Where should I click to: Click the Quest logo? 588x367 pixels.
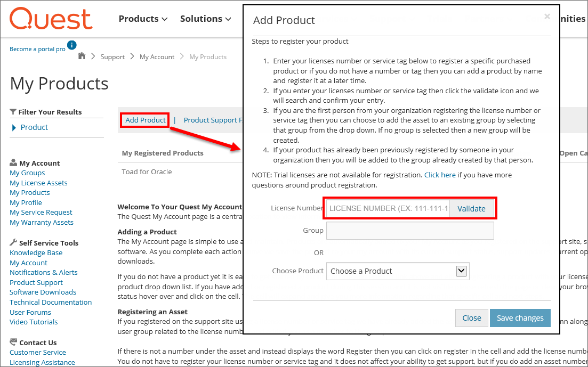(x=51, y=19)
